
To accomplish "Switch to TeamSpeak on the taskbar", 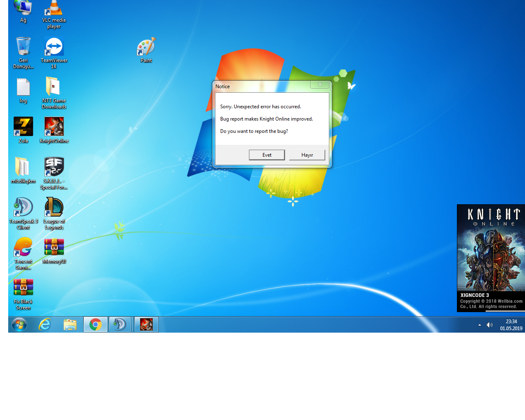I will (x=120, y=325).
